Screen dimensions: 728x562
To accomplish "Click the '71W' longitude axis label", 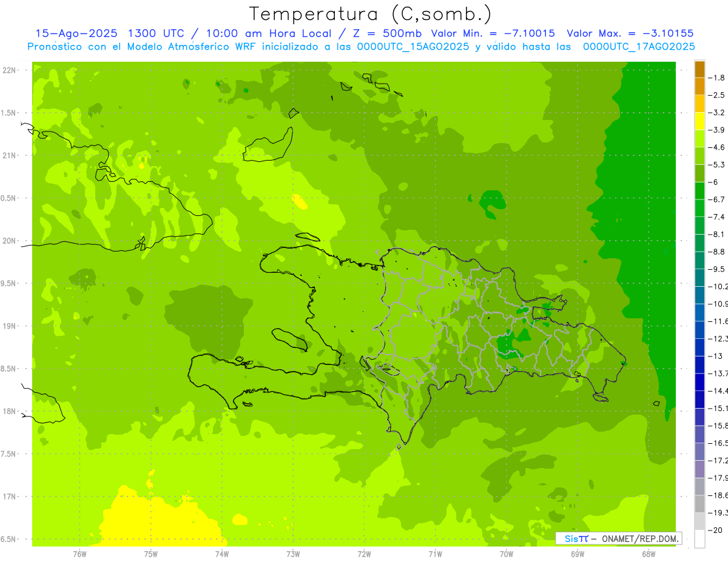I will pyautogui.click(x=435, y=554).
